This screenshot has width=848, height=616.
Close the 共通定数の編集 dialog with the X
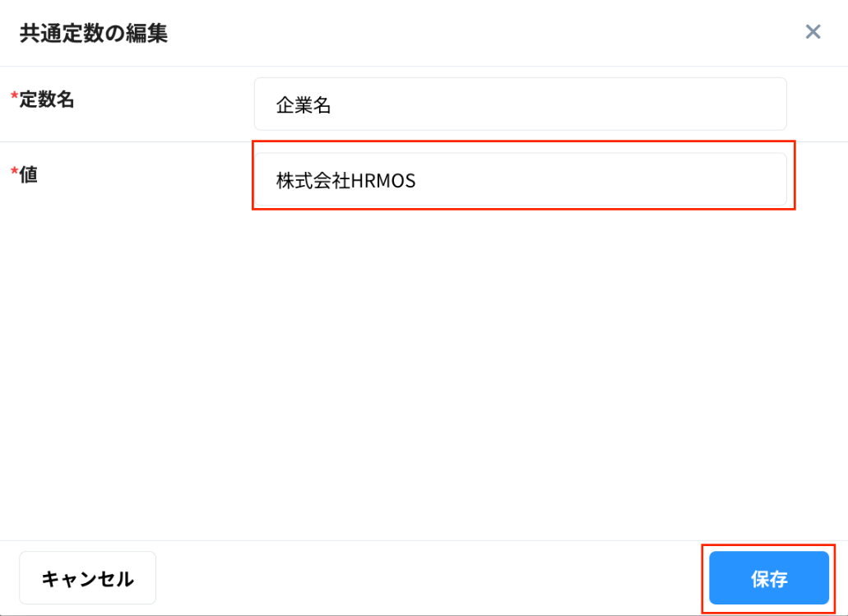tap(813, 32)
